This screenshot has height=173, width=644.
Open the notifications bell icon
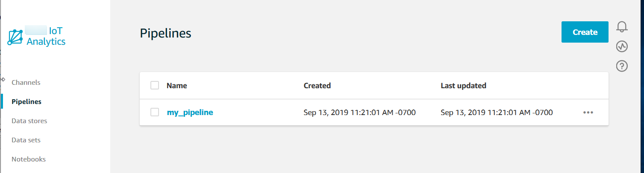pos(622,26)
